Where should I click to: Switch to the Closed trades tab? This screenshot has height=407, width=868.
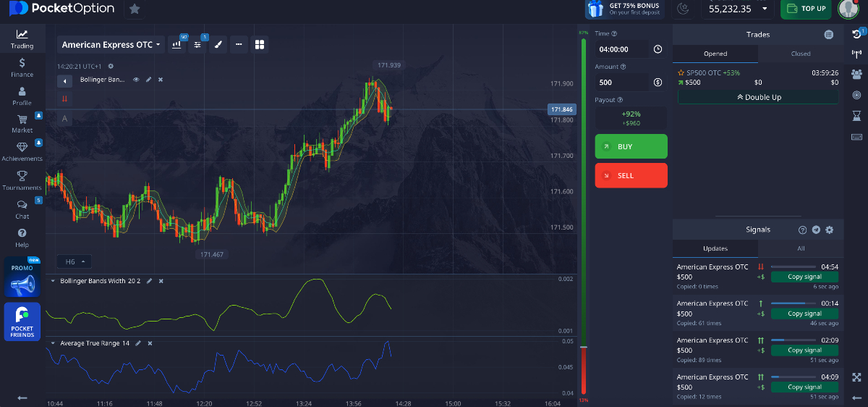pyautogui.click(x=801, y=54)
